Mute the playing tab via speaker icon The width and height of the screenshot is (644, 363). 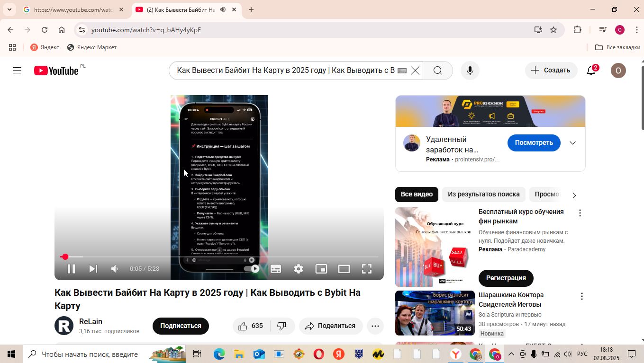coord(223,9)
